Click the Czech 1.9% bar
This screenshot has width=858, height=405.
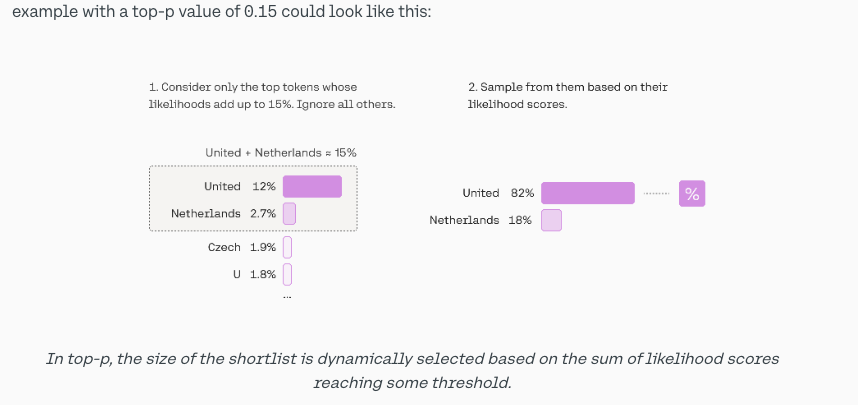pos(287,247)
